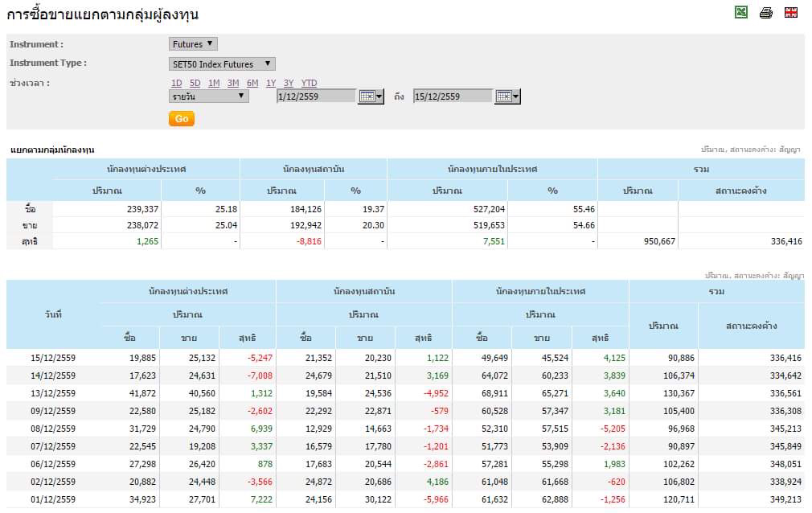Select the 1M time range link
The width and height of the screenshot is (812, 513).
214,83
